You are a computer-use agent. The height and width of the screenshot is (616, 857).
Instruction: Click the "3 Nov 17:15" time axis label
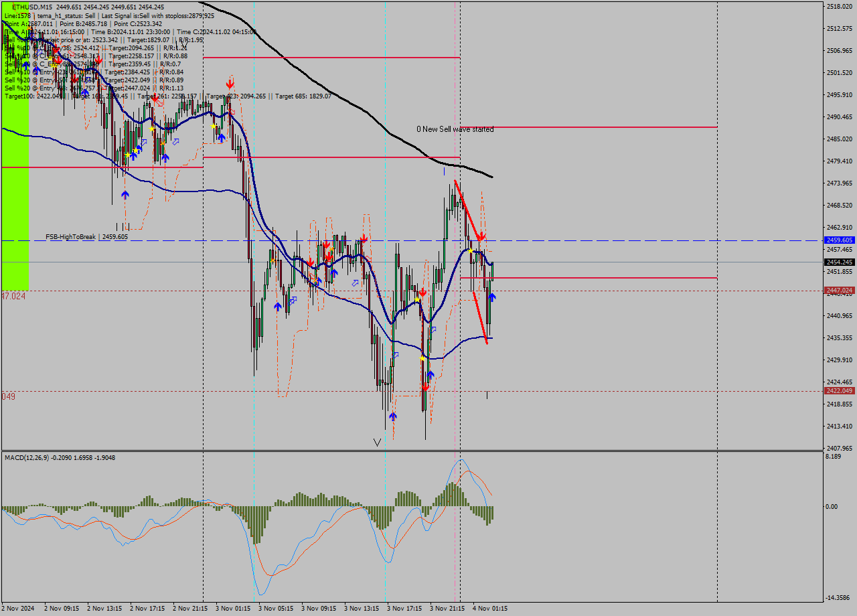404,609
